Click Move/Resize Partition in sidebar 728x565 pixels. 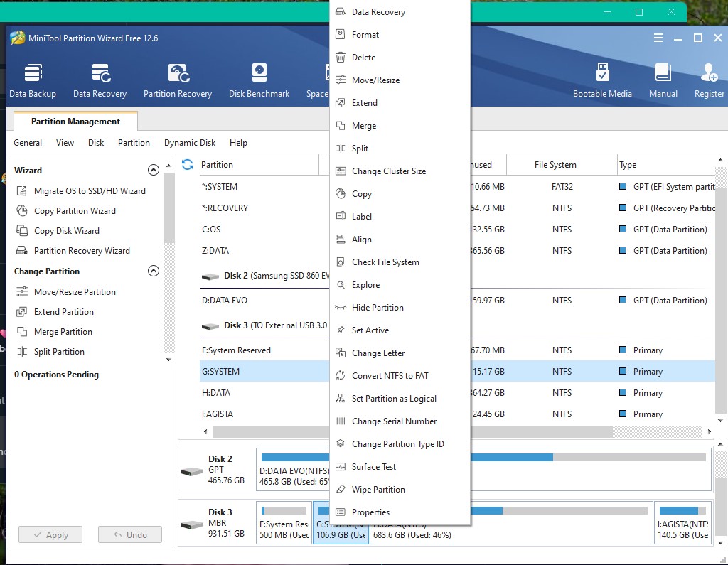[x=66, y=291]
